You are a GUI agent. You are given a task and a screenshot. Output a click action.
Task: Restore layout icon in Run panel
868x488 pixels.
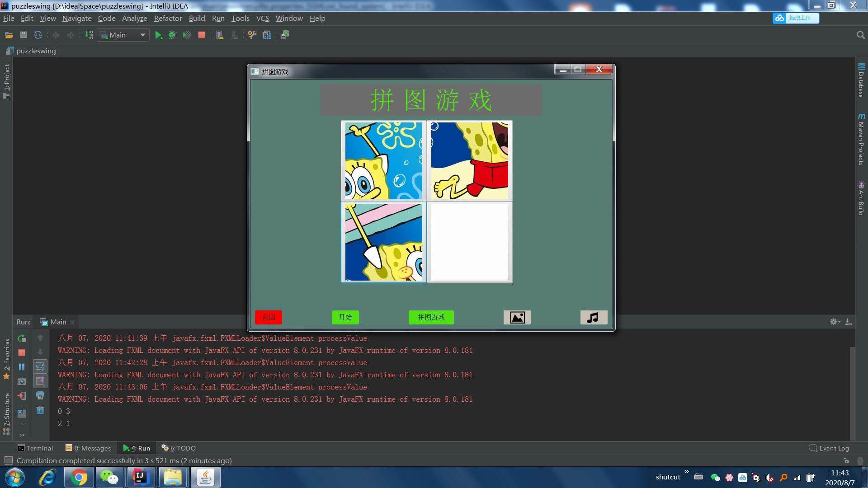pos(22,413)
